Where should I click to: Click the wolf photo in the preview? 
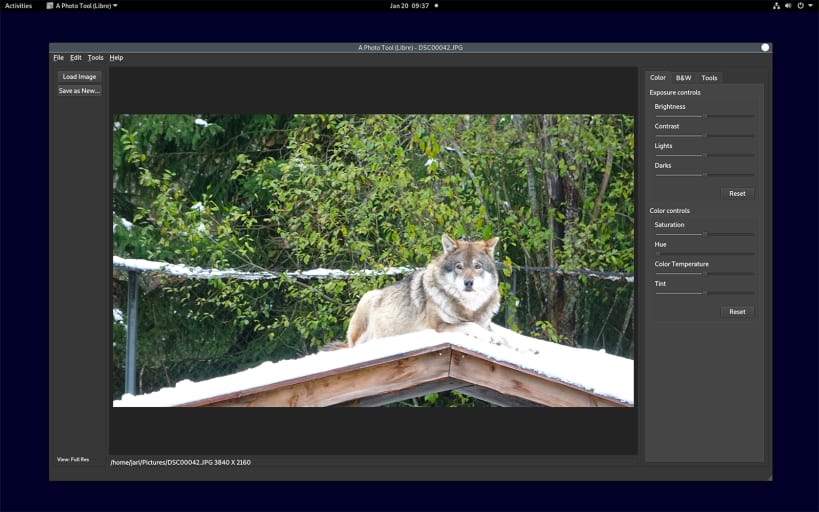tap(373, 261)
